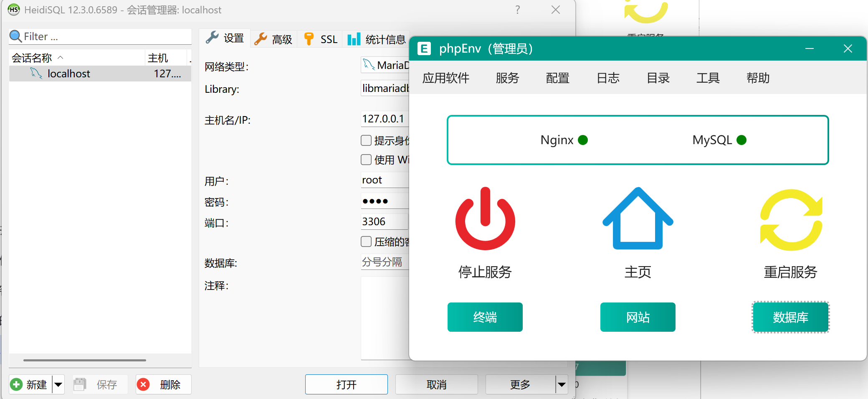Click the Nginx service label
868x399 pixels.
tap(557, 140)
